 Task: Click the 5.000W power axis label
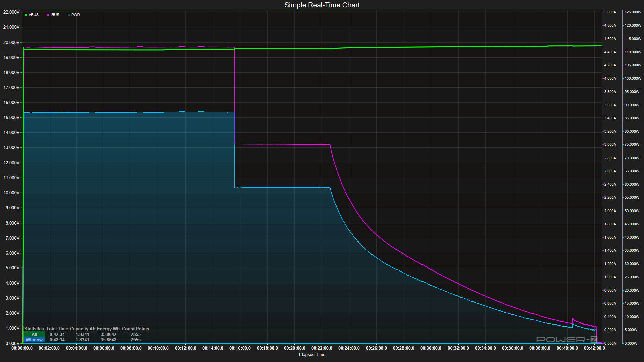click(631, 330)
